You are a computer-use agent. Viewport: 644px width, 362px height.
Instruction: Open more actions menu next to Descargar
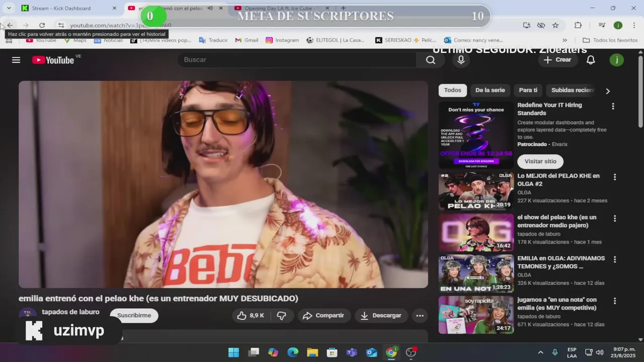point(420,315)
